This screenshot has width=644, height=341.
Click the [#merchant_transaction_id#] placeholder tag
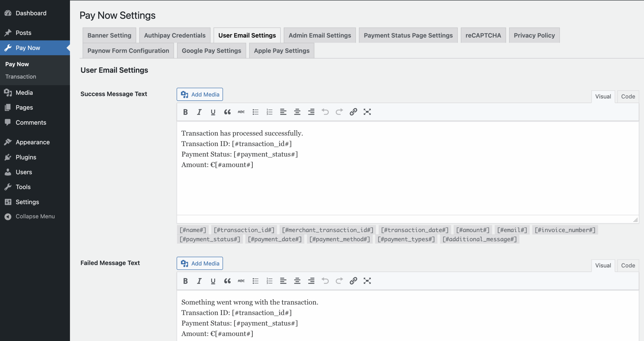pyautogui.click(x=328, y=230)
